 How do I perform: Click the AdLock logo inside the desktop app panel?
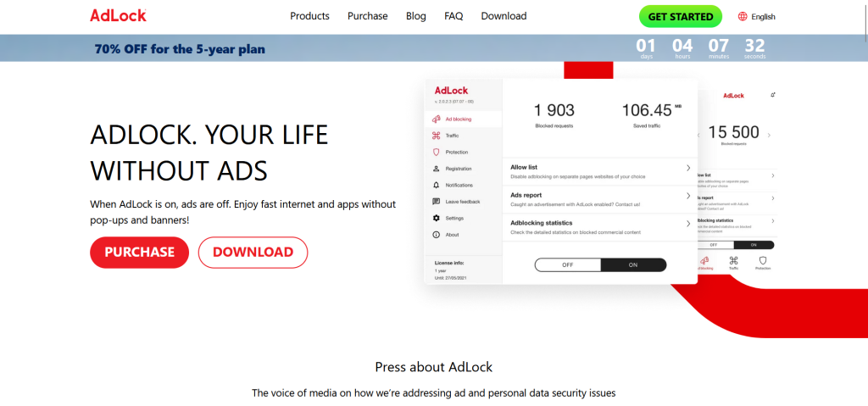[451, 91]
